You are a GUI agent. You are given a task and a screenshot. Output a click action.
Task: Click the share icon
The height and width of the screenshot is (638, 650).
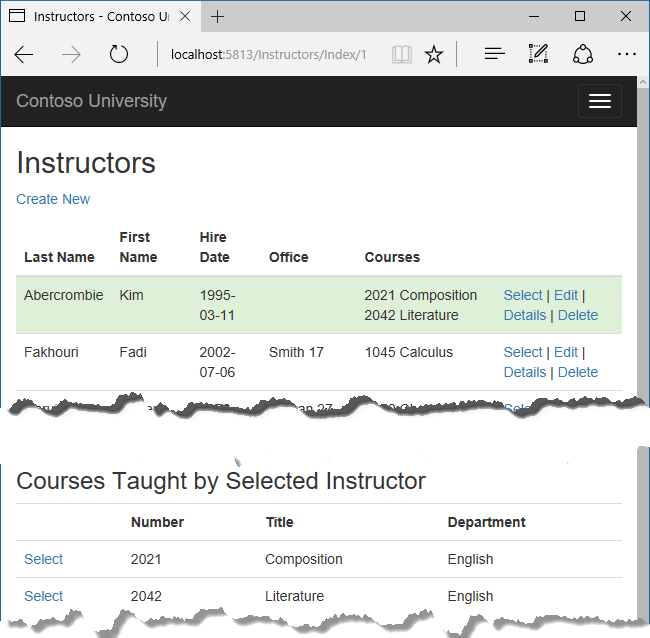coord(583,55)
